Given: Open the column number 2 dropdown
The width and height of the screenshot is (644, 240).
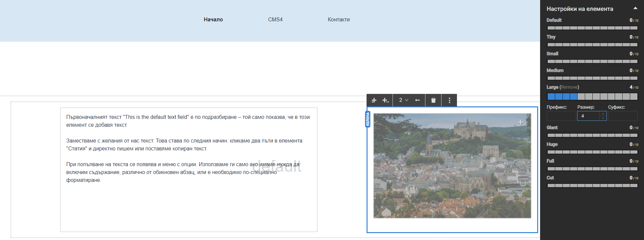Looking at the screenshot, I should coord(403,100).
